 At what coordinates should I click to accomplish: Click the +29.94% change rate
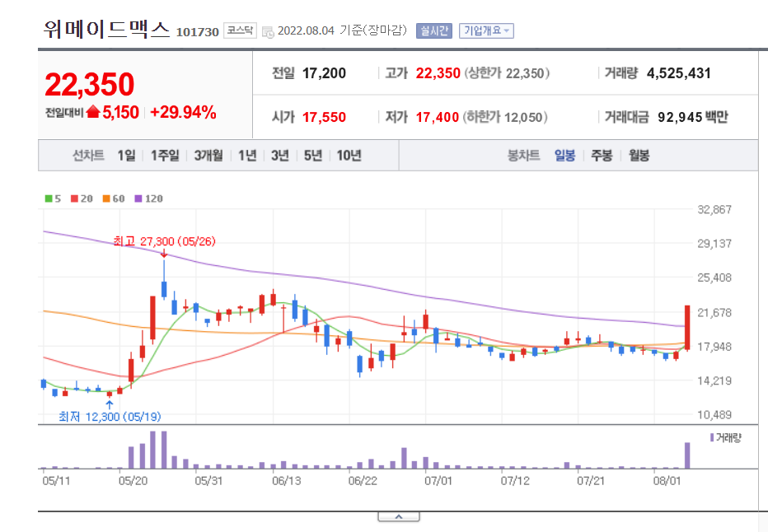pyautogui.click(x=183, y=112)
